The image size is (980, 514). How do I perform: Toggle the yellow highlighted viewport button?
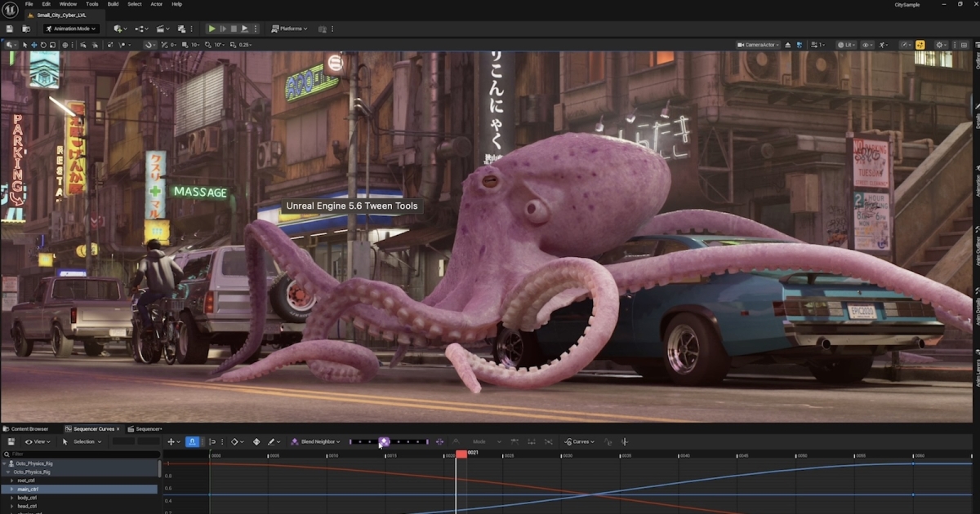click(920, 45)
